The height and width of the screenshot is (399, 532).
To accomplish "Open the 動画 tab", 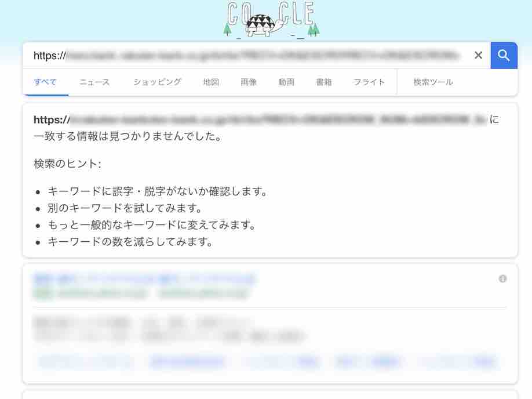I will 286,82.
